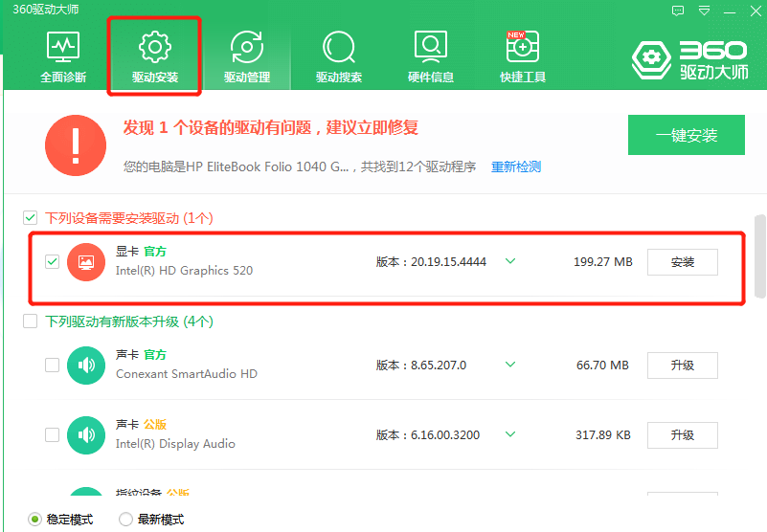The height and width of the screenshot is (532, 767).
Task: Click the text Intel(R) HD Graphics 520
Action: pos(184,271)
